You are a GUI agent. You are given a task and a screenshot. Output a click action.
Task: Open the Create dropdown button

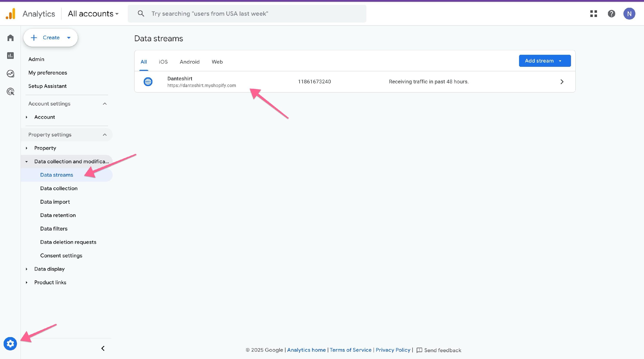(50, 38)
